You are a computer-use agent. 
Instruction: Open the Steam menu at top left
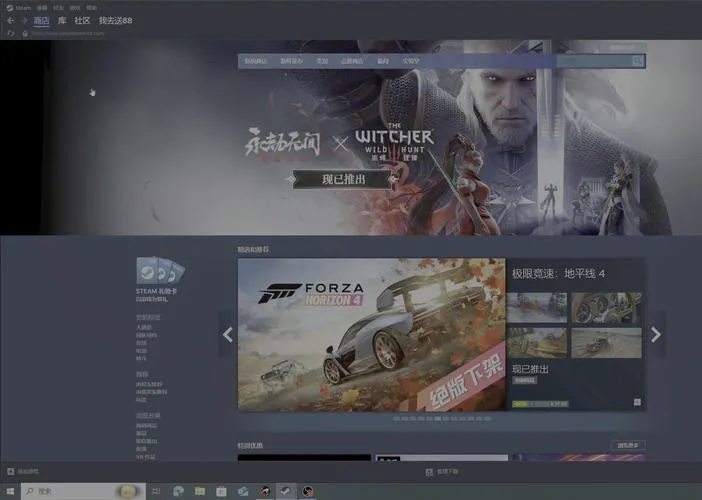pyautogui.click(x=18, y=8)
